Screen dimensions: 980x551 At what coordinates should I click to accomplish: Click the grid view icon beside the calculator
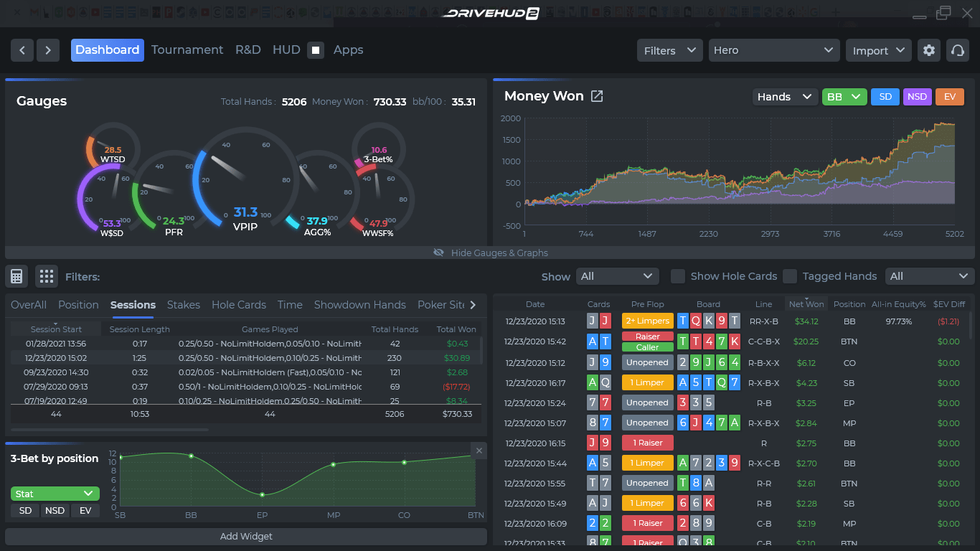coord(46,276)
